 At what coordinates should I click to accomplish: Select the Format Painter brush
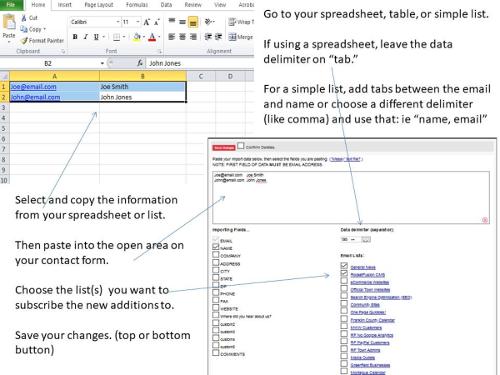pos(24,41)
